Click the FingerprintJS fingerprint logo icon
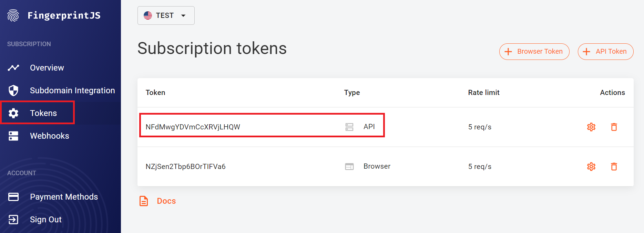 (13, 15)
